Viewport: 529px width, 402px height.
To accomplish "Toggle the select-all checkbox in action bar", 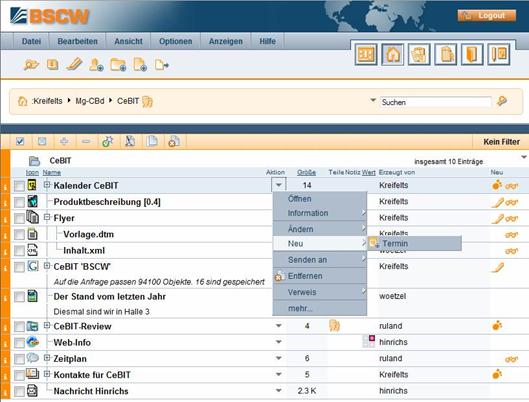I will [20, 141].
